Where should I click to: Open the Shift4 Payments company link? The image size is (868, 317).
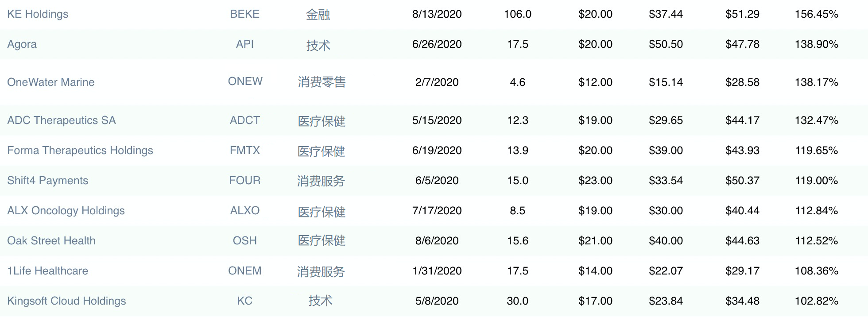[48, 181]
